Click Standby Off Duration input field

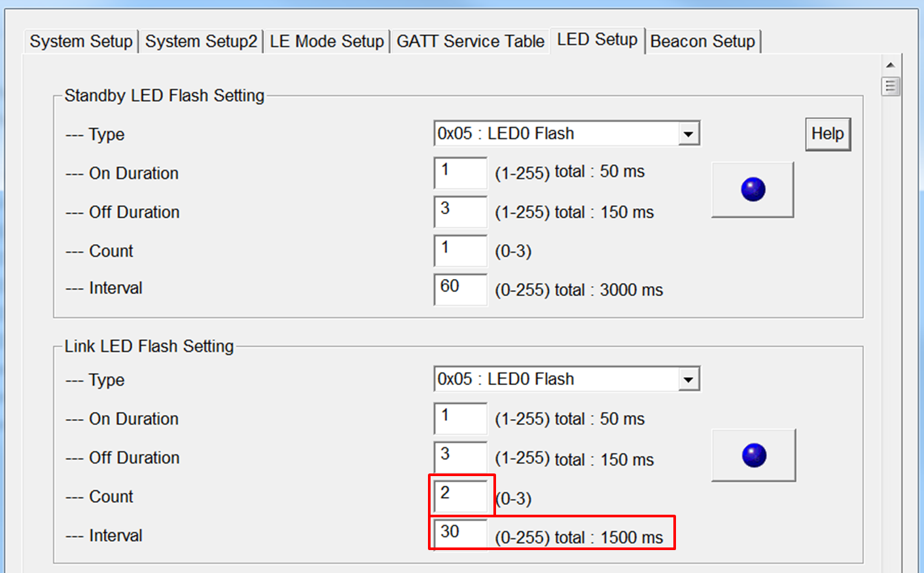[460, 212]
